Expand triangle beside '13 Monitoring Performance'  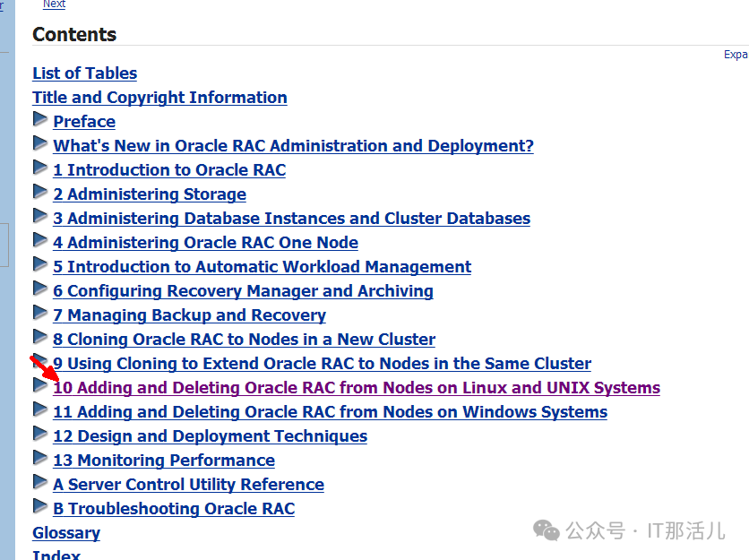(x=40, y=458)
